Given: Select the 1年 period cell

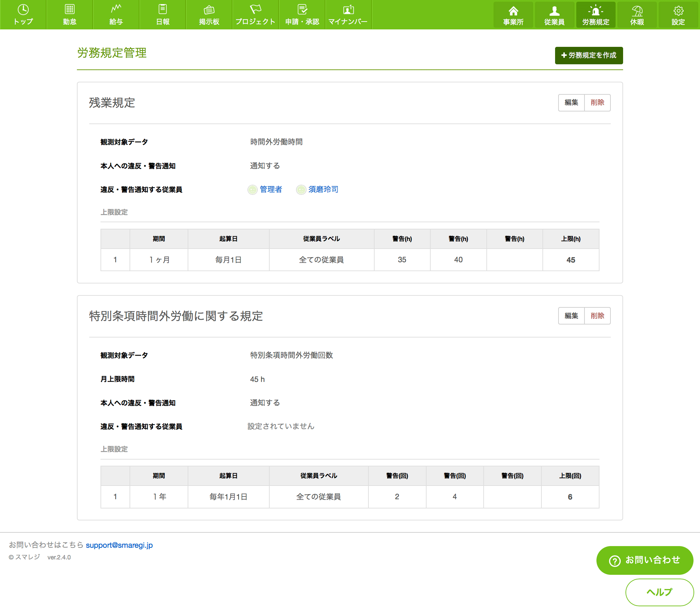Looking at the screenshot, I should 159,497.
